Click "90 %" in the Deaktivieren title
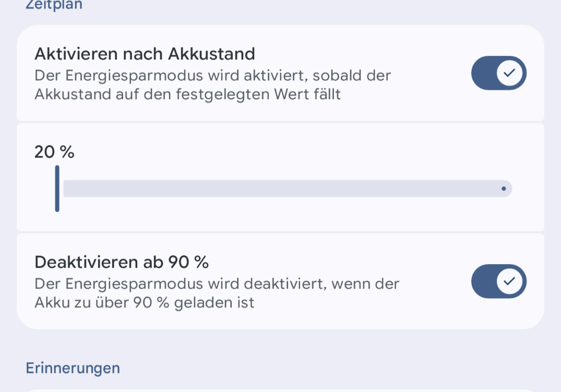The image size is (561, 392). pyautogui.click(x=188, y=262)
